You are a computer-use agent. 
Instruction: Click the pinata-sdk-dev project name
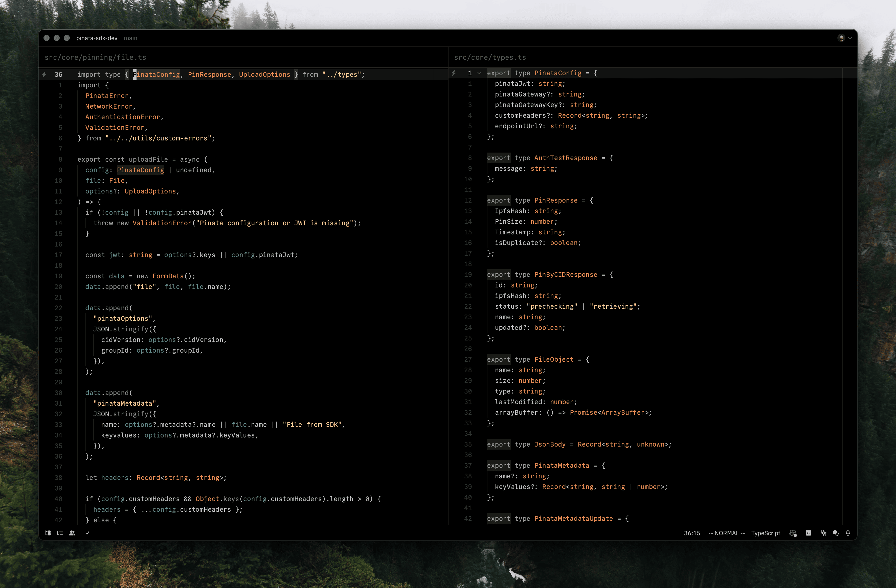[x=97, y=38]
